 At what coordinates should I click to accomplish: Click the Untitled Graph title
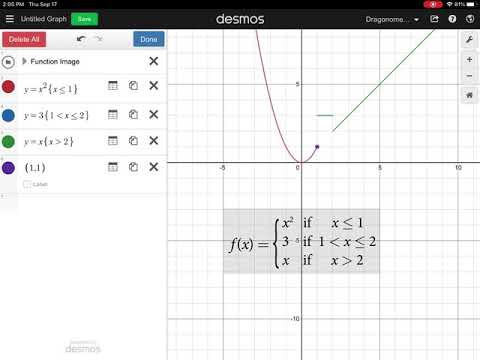click(x=44, y=19)
